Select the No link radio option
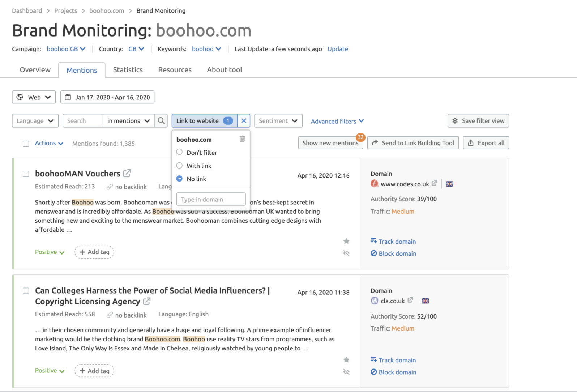Screen dimensions: 577x392 179,178
